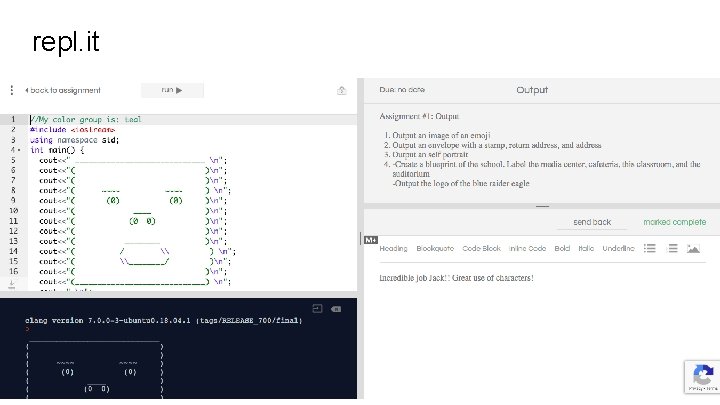Click the console pop-out icon
Viewport: 720px width, 405px height.
pos(317,309)
